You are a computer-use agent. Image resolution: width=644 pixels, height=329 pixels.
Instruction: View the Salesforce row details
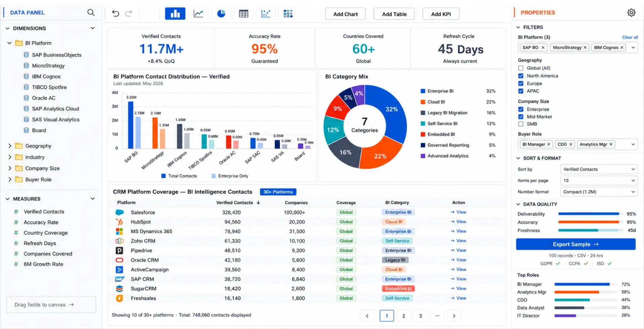click(x=458, y=212)
